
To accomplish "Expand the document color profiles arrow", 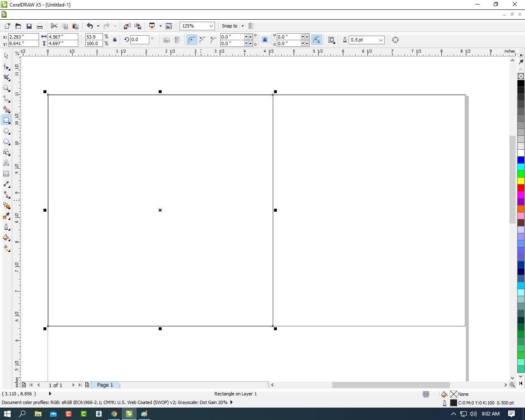I will 232,402.
